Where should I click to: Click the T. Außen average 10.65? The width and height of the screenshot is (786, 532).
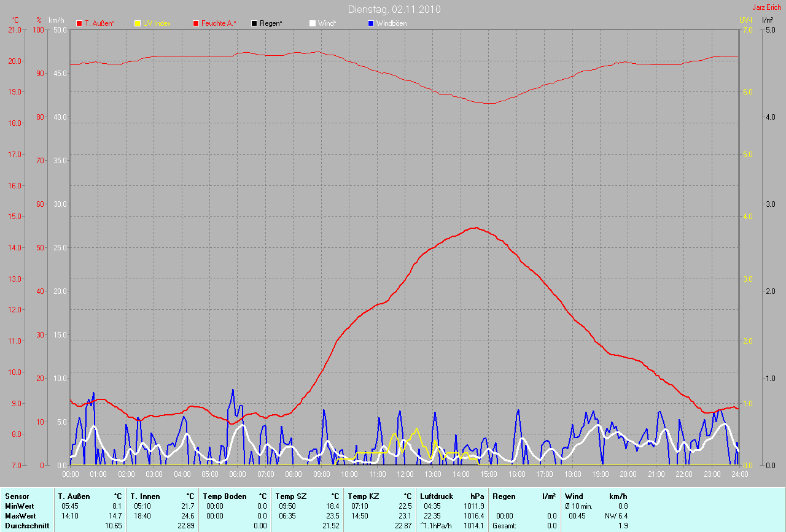(x=114, y=526)
